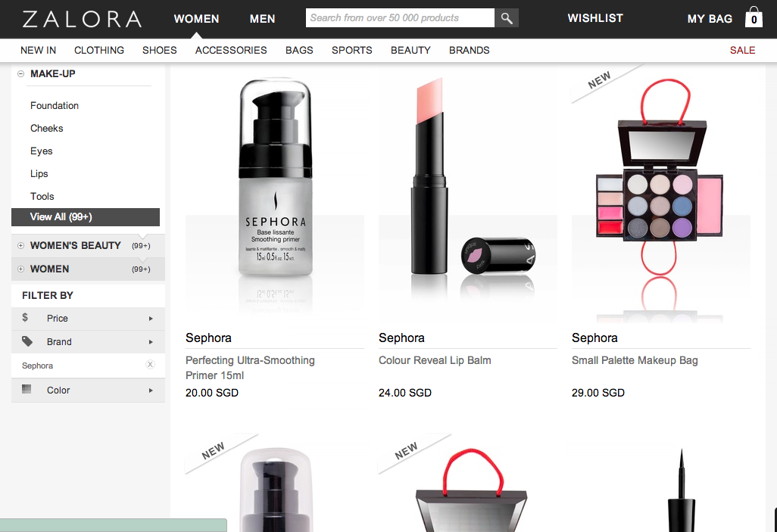Collapse the MAKE-UP category
The height and width of the screenshot is (532, 777).
[x=20, y=74]
